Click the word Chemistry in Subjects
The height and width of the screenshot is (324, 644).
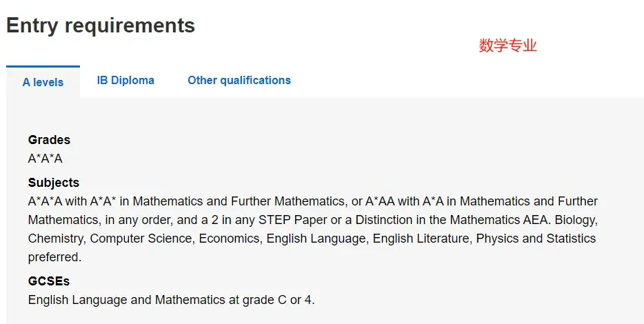pos(56,239)
